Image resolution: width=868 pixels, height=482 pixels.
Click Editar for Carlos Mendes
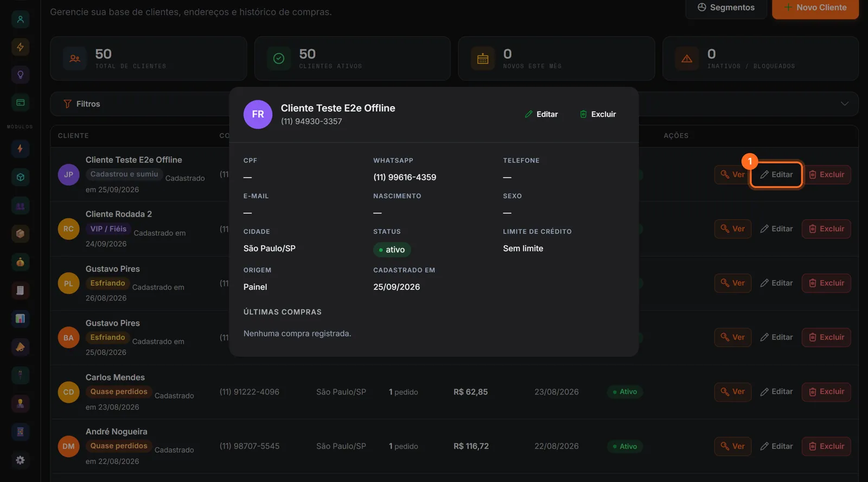(776, 392)
